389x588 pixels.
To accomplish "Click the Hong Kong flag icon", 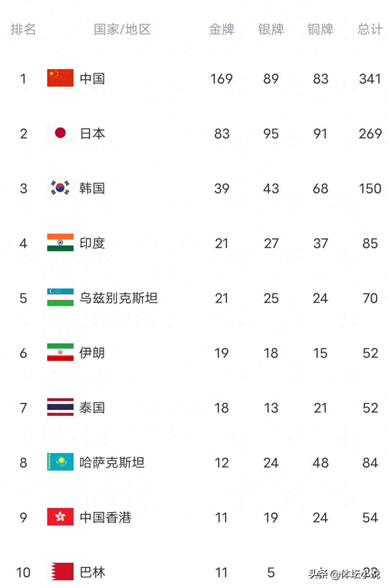I will click(60, 517).
